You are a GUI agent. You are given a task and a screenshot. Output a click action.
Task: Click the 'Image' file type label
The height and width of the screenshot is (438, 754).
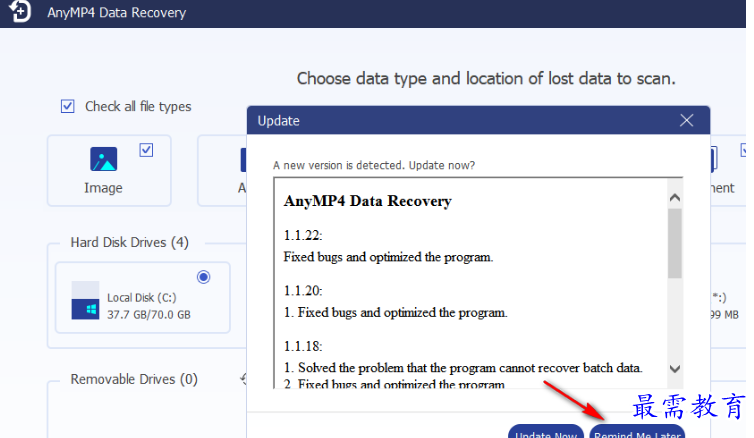pos(103,188)
